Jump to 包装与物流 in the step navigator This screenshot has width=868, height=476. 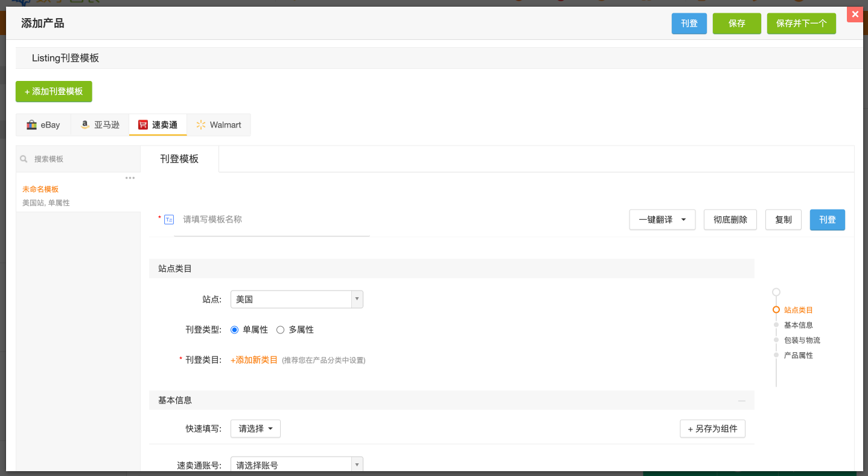(802, 340)
